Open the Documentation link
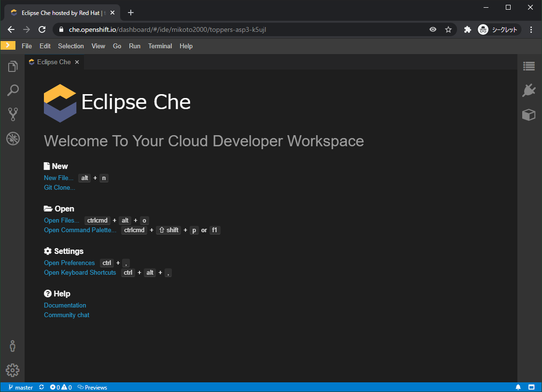Viewport: 542px width, 392px height. [x=65, y=305]
